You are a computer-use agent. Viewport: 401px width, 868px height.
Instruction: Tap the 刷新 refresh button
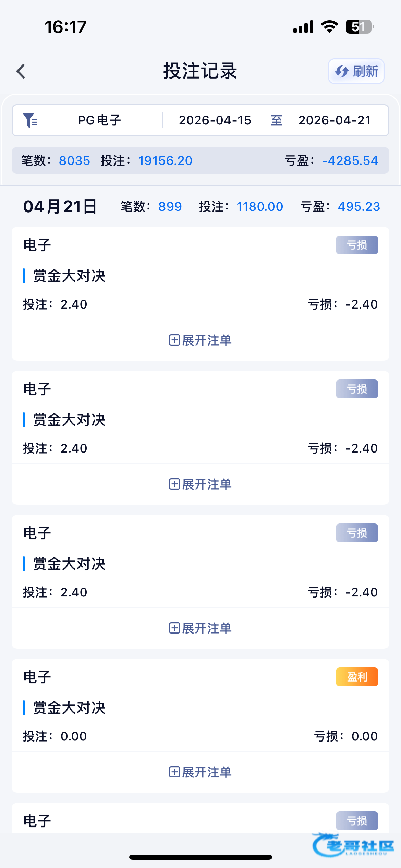point(356,71)
